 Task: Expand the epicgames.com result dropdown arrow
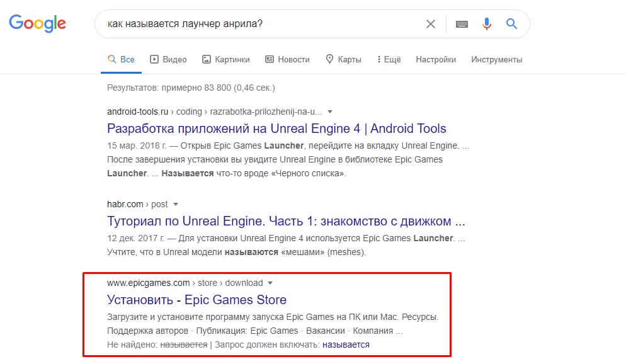[270, 283]
